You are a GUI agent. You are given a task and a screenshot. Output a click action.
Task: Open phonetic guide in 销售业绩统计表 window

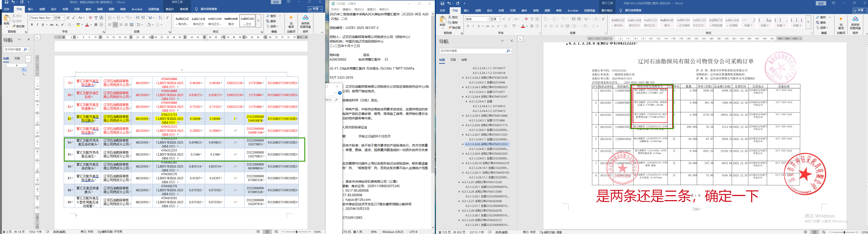(96, 18)
